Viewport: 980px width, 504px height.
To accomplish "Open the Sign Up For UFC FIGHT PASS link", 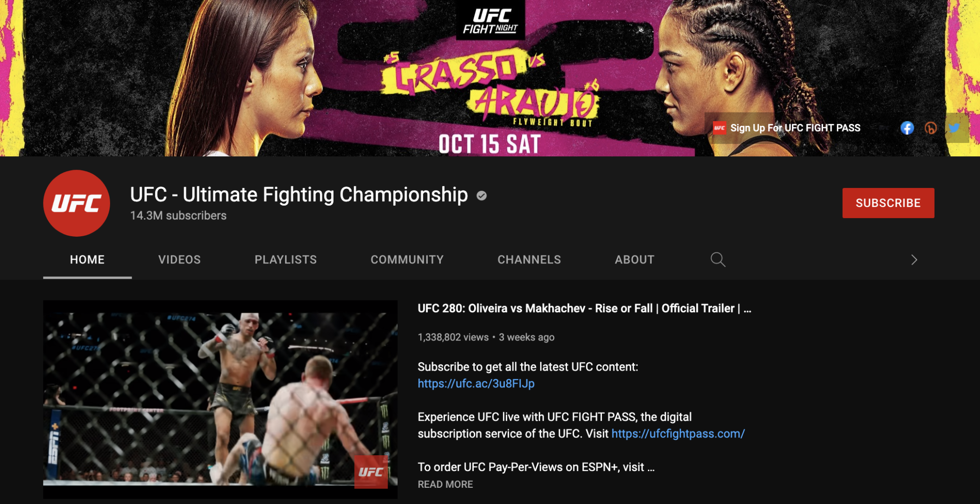I will pos(795,128).
